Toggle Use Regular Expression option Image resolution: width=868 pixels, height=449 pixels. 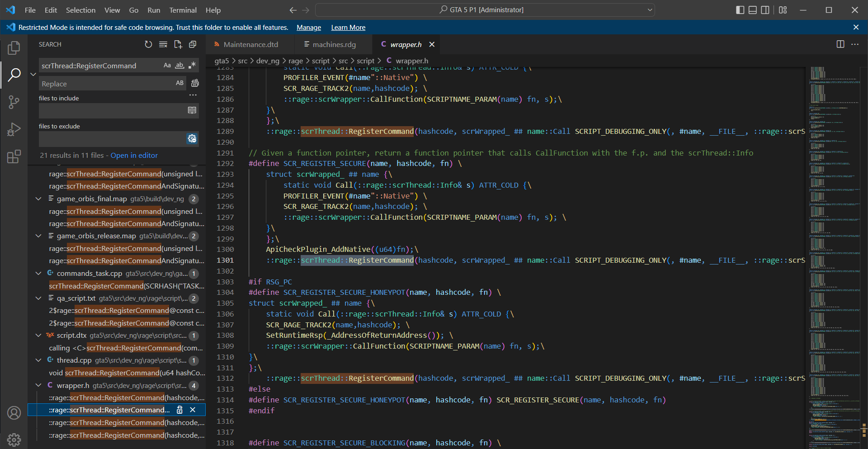click(x=192, y=66)
